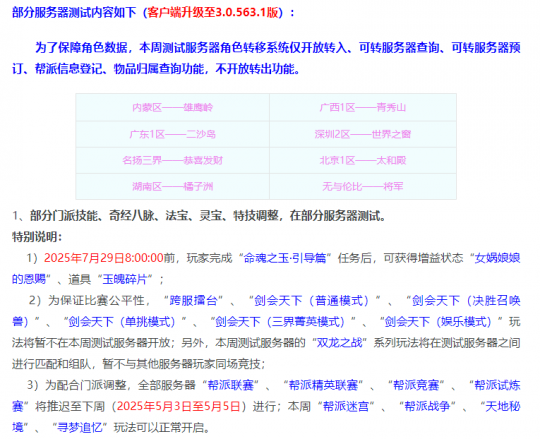Select the 无与伦比——将军 table entry
This screenshot has width=540, height=439.
(x=363, y=187)
